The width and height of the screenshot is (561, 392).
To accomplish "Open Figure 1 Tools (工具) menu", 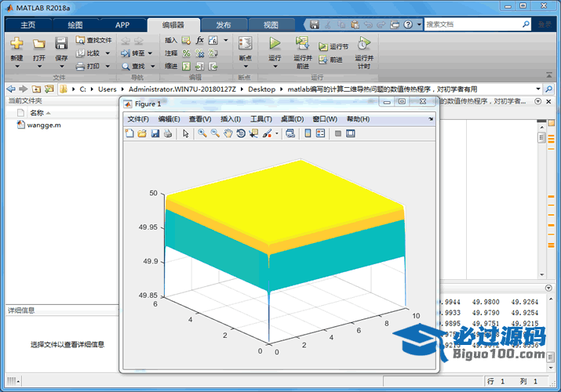I will [x=260, y=119].
